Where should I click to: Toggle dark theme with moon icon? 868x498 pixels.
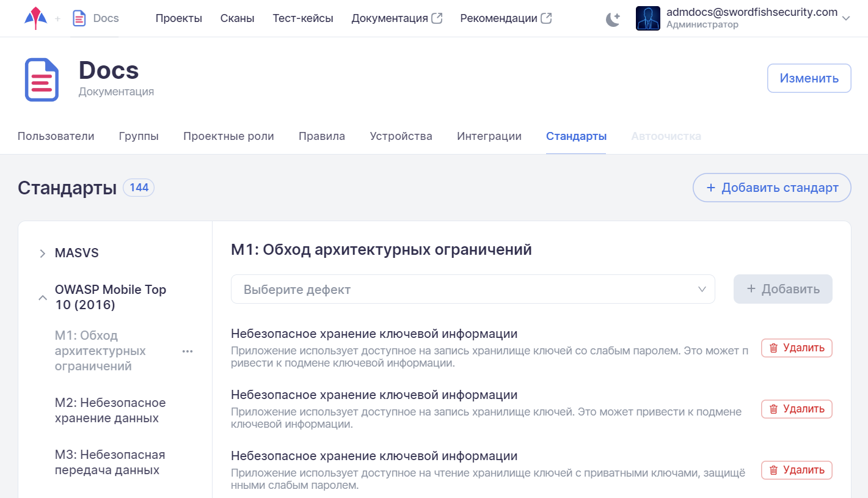(x=613, y=19)
